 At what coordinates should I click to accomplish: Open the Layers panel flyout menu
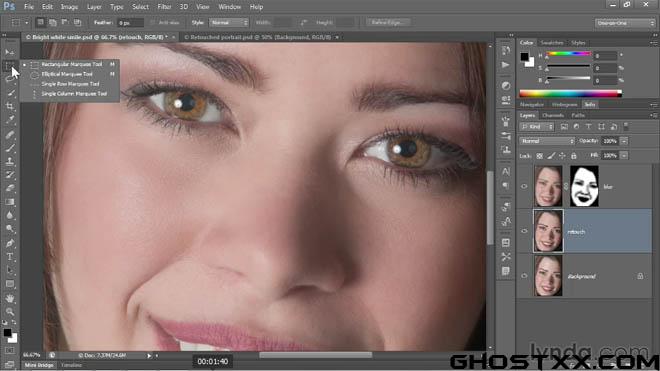pyautogui.click(x=654, y=115)
